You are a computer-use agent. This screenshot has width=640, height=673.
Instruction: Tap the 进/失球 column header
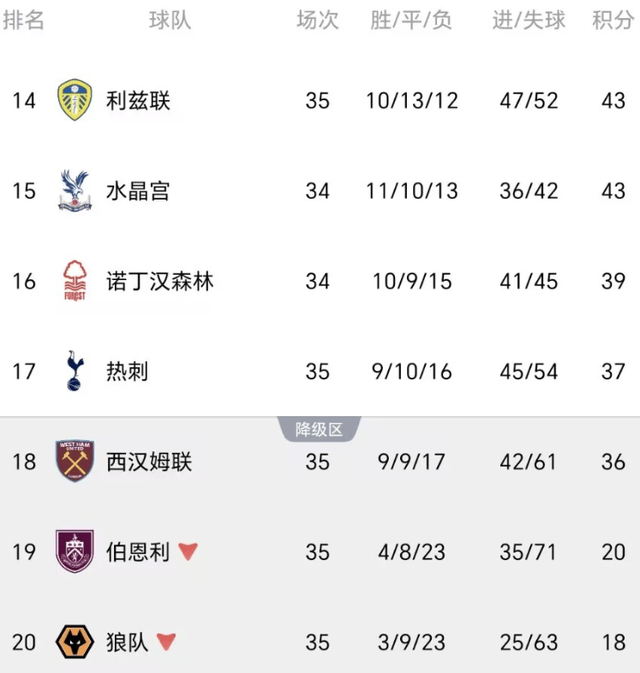point(528,20)
